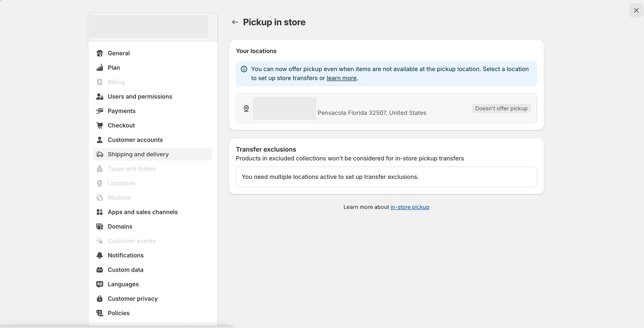Open the Domains settings page
Viewport: 644px width, 328px height.
pyautogui.click(x=120, y=226)
